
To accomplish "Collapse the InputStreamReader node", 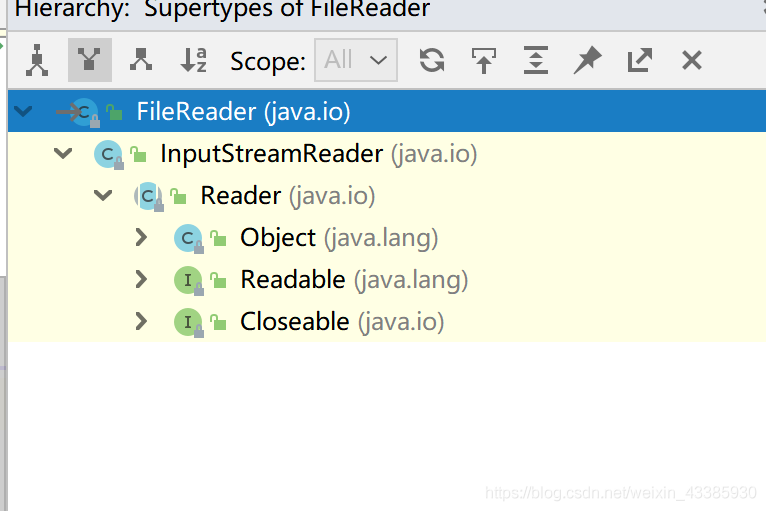I will pyautogui.click(x=63, y=154).
